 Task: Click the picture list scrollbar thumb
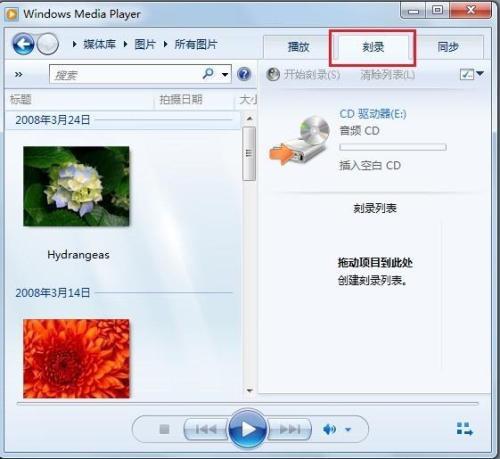point(249,153)
